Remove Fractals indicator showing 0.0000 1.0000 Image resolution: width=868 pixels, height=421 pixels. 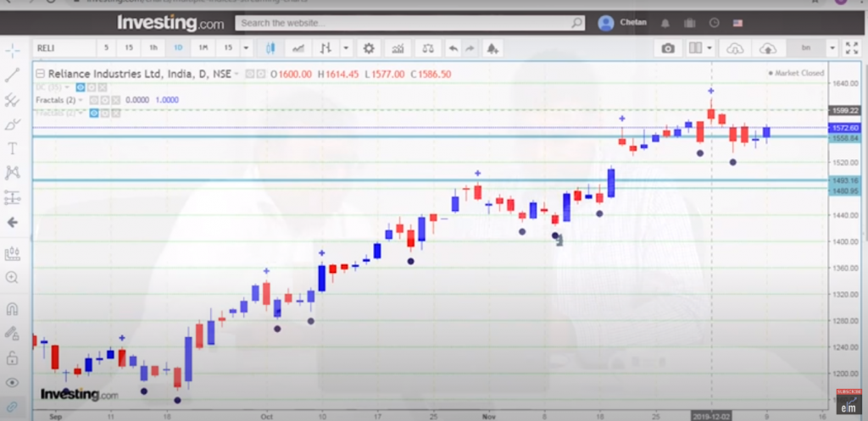point(115,100)
